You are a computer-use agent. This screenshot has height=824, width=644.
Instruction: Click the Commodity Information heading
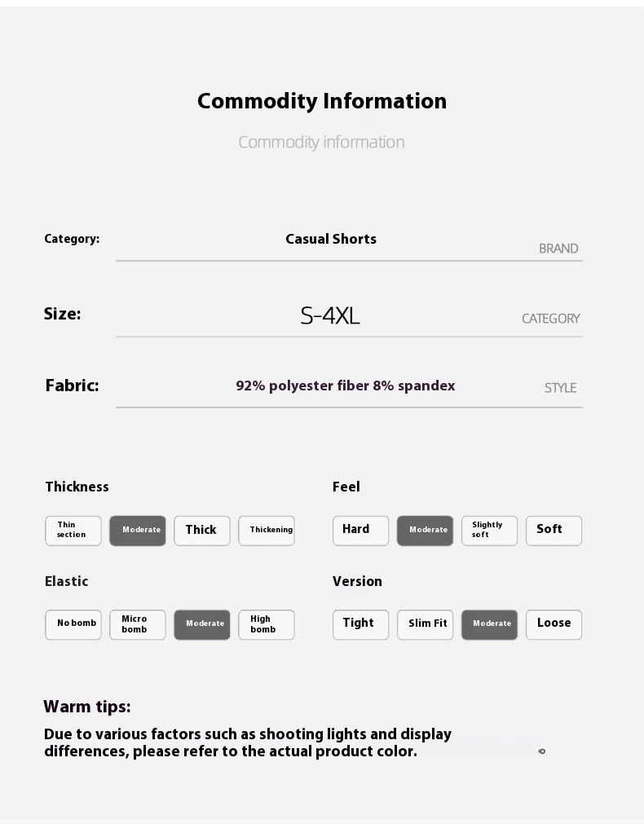(322, 101)
